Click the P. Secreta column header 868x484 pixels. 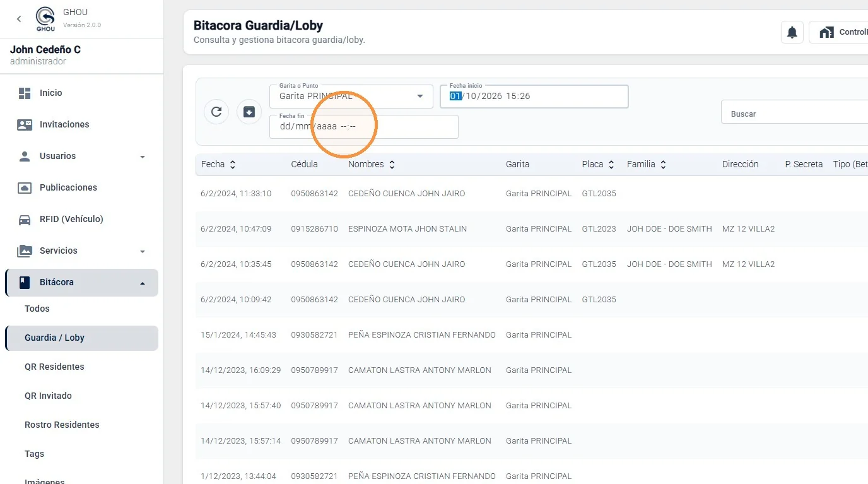coord(804,164)
